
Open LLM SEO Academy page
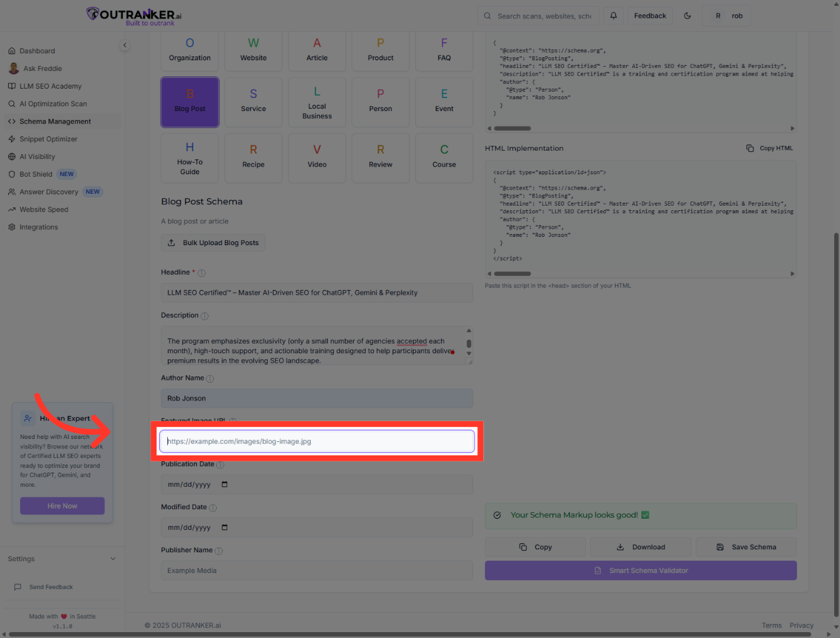pyautogui.click(x=50, y=86)
